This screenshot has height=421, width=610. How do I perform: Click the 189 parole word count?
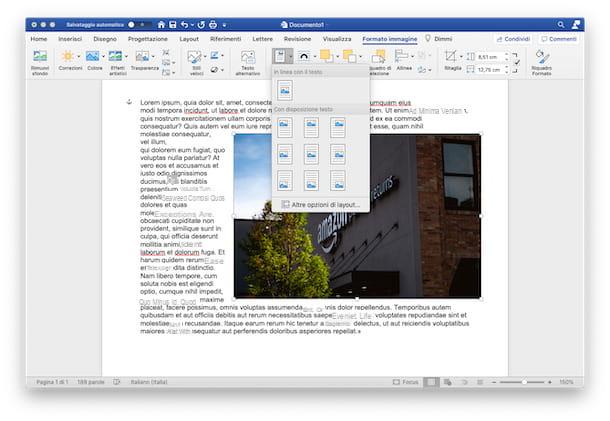pos(91,382)
